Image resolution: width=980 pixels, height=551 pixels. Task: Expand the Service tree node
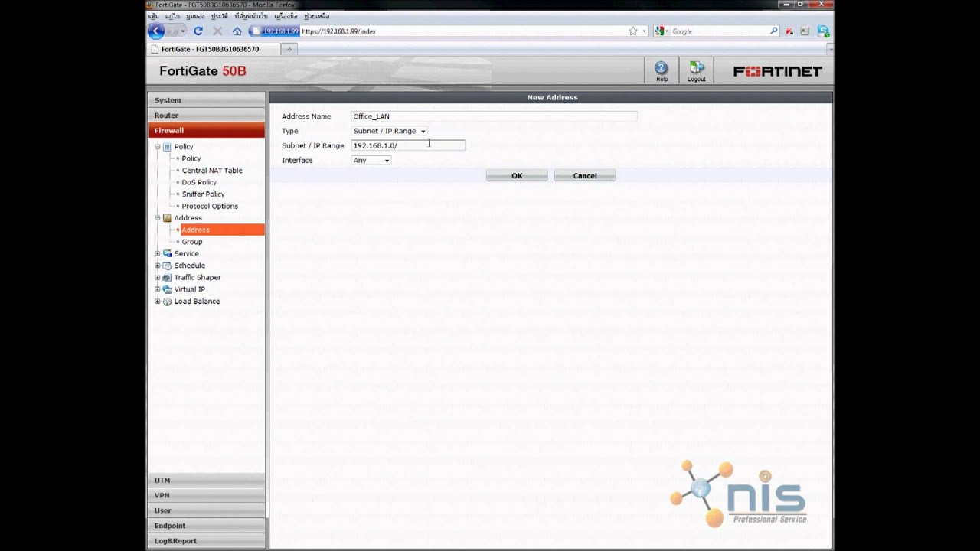[158, 253]
